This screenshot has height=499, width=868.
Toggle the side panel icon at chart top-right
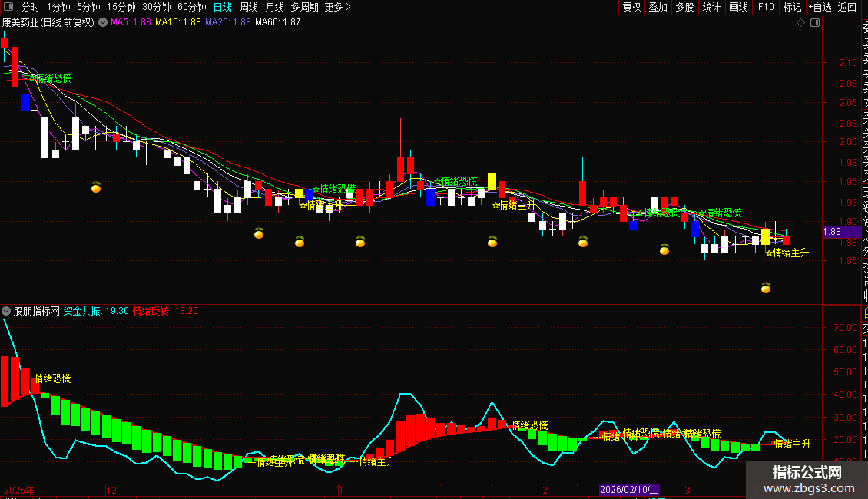point(815,23)
